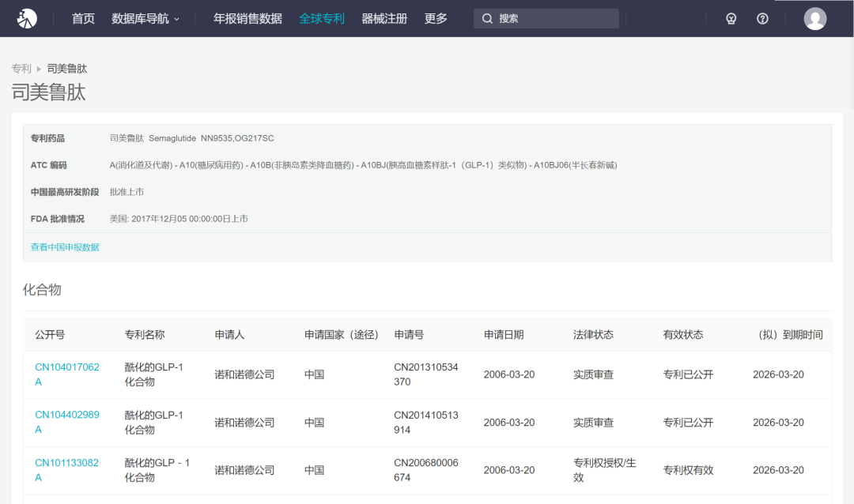
Task: Open the 年报销售数据 menu item
Action: click(x=248, y=18)
